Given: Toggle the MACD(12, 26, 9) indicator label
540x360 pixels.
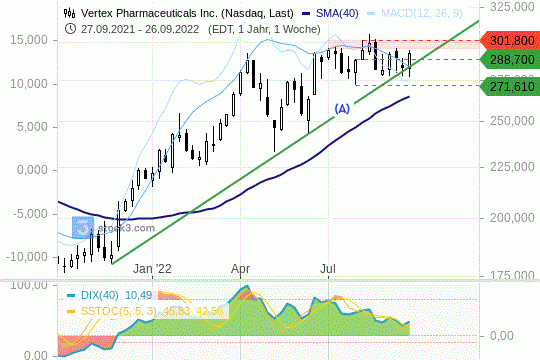Looking at the screenshot, I should point(422,13).
